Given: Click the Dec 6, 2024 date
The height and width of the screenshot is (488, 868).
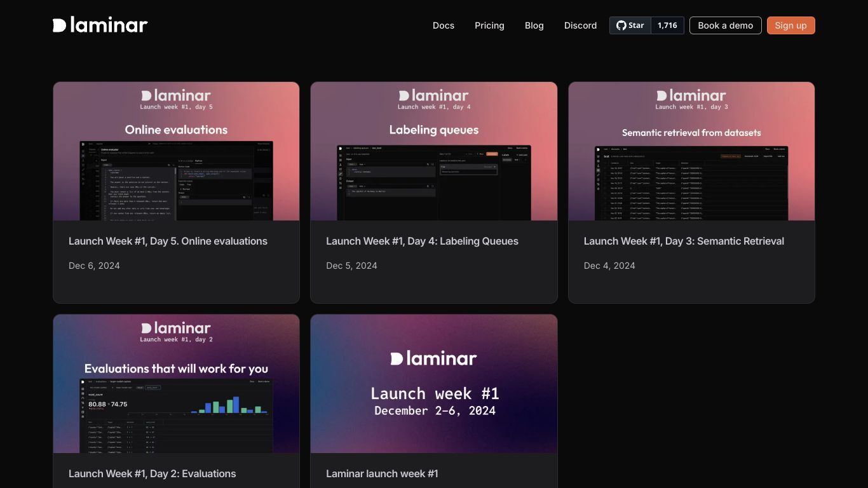Looking at the screenshot, I should tap(94, 266).
